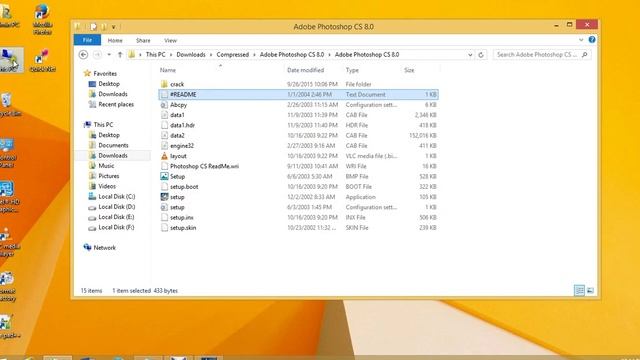Sort files by Name column

[168, 70]
